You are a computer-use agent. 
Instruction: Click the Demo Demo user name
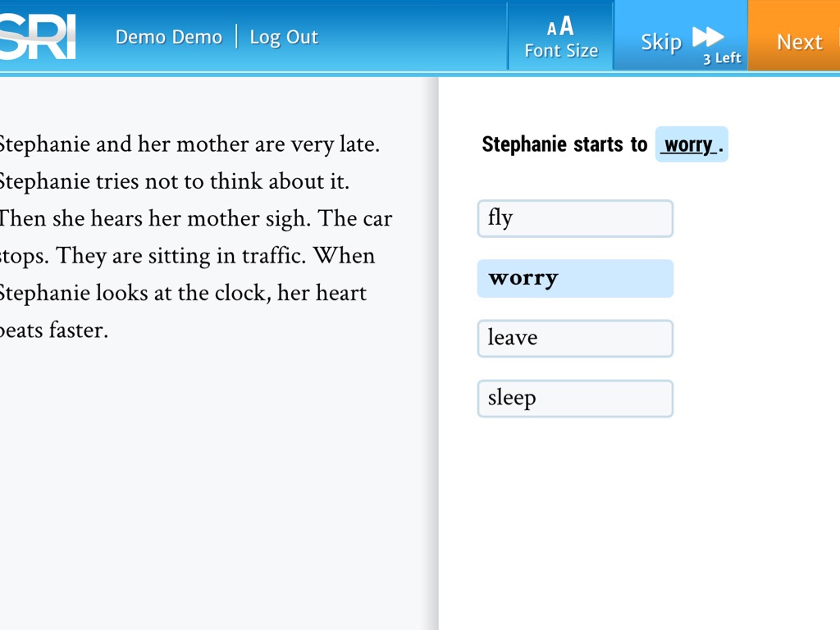pyautogui.click(x=168, y=37)
